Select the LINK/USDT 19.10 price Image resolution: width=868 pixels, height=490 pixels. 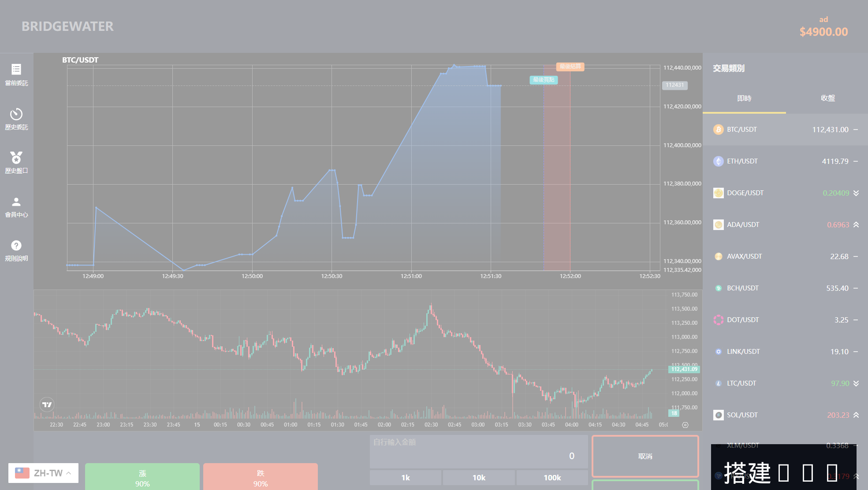point(839,352)
